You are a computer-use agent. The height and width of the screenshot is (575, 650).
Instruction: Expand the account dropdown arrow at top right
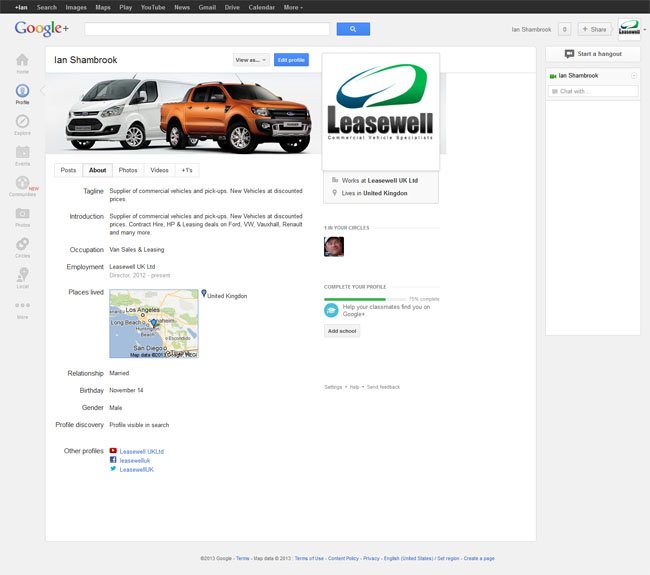point(645,30)
